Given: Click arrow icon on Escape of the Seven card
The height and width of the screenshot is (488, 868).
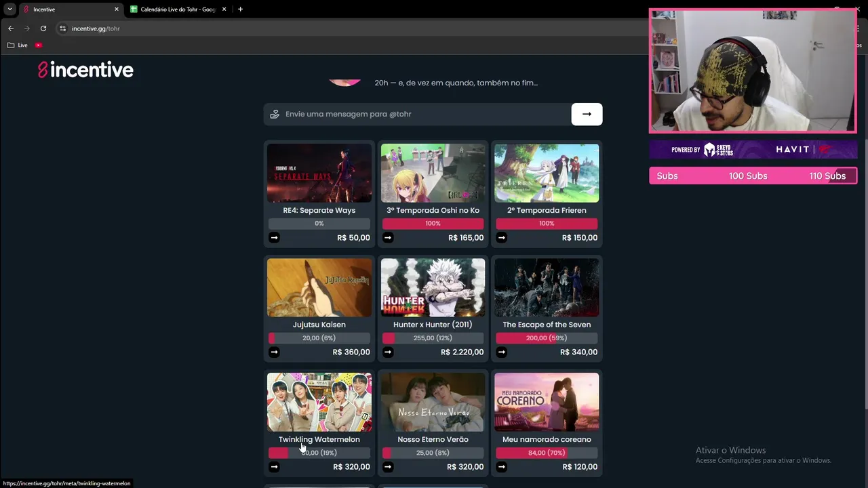Looking at the screenshot, I should coord(501,352).
